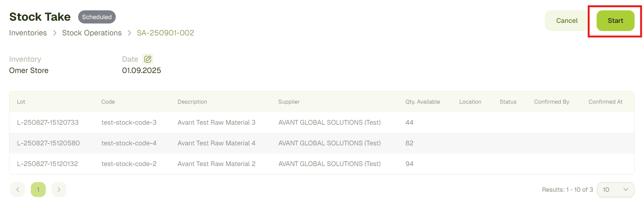
Task: Go to next page arrow
Action: click(x=59, y=190)
